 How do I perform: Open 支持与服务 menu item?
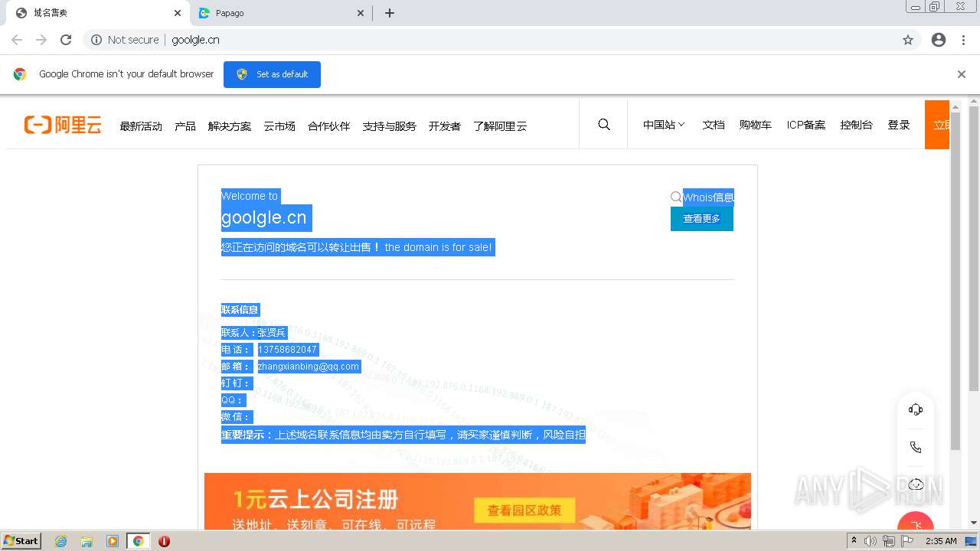point(390,126)
